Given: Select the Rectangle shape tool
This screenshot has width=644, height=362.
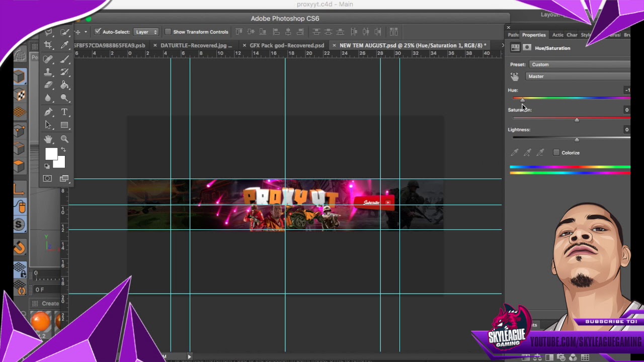Looking at the screenshot, I should pos(64,125).
